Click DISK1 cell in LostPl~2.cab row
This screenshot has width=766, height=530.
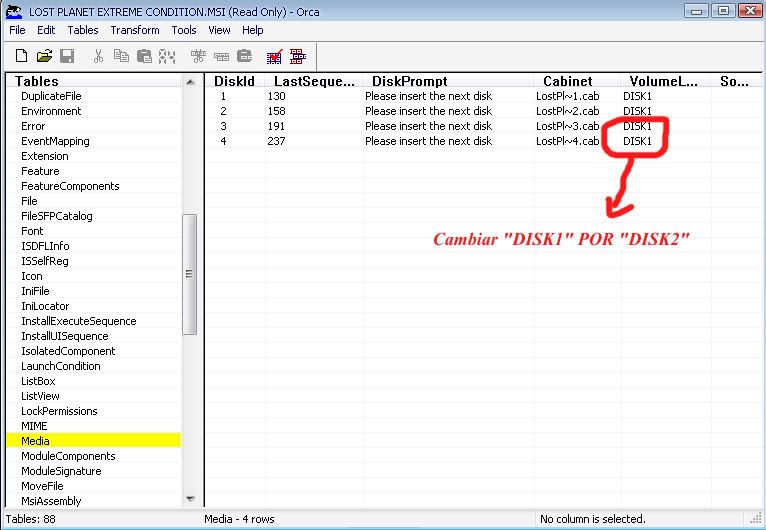[638, 111]
